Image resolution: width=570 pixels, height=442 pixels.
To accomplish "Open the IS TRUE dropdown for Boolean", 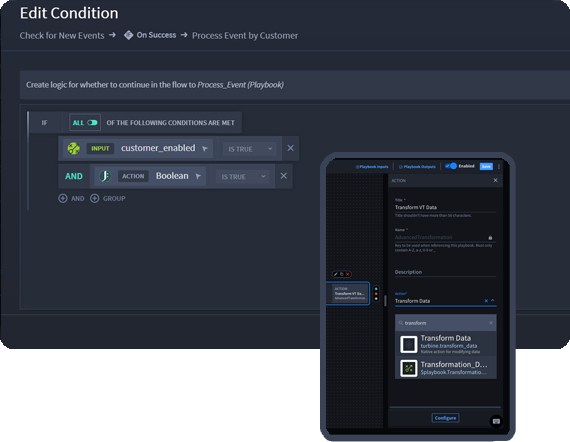I will coord(243,177).
